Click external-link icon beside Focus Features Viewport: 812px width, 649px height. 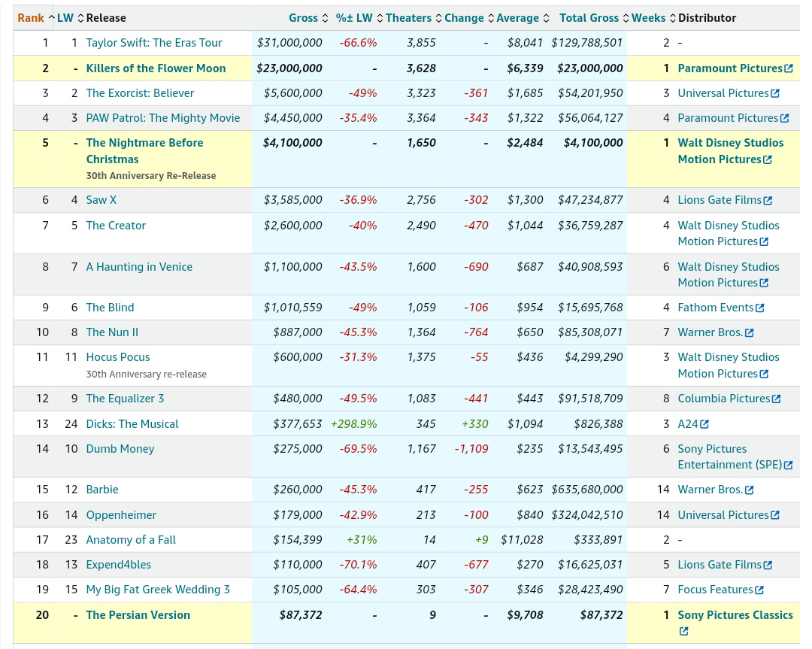pyautogui.click(x=759, y=590)
